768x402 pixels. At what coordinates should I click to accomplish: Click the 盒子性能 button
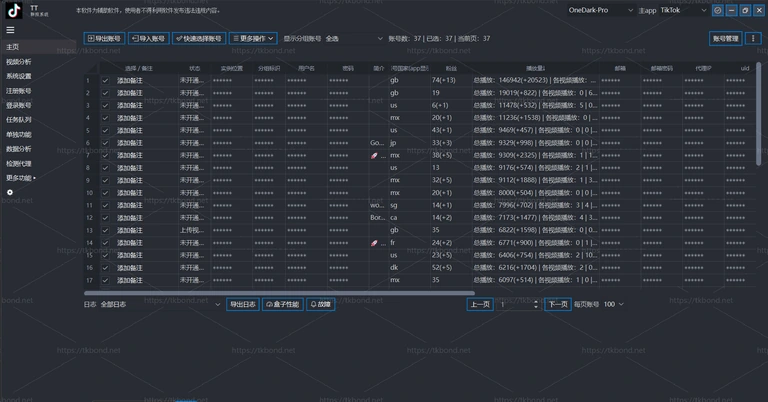pos(283,305)
